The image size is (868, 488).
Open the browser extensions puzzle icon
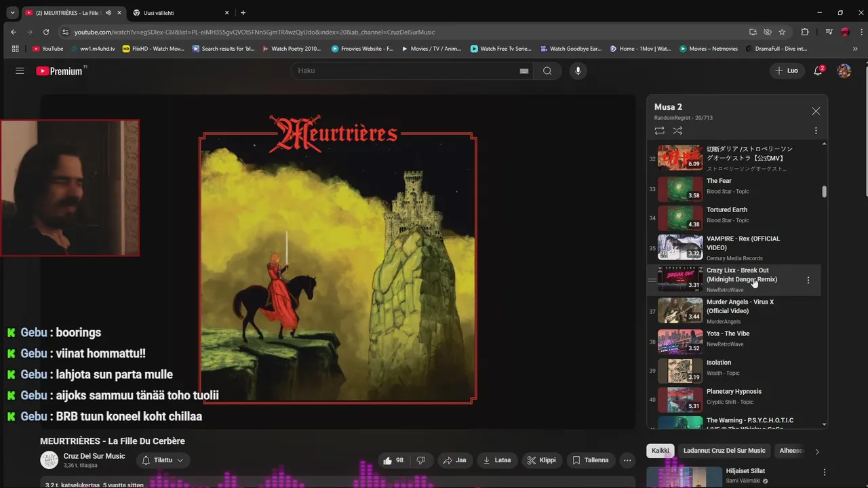point(805,32)
